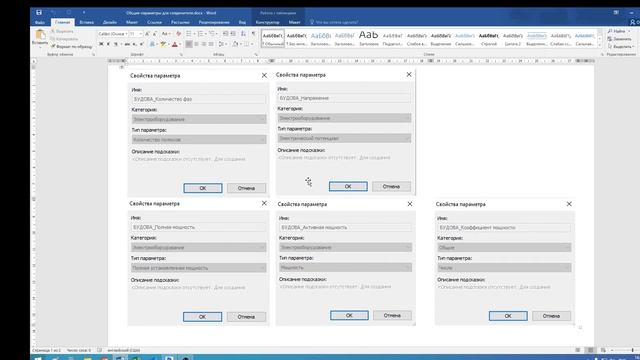The width and height of the screenshot is (640, 360).
Task: Apply text effects to selection
Action: (x=153, y=44)
